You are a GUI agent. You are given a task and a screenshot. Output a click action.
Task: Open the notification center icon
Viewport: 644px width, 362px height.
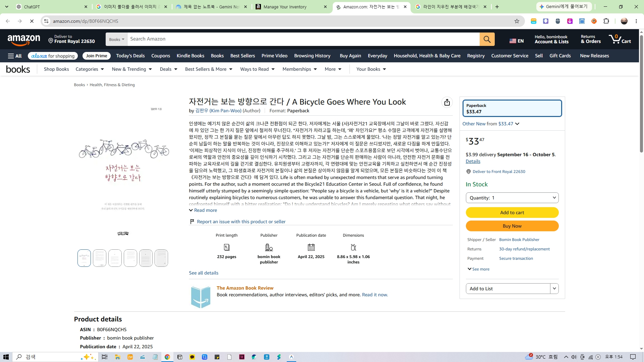(633, 357)
